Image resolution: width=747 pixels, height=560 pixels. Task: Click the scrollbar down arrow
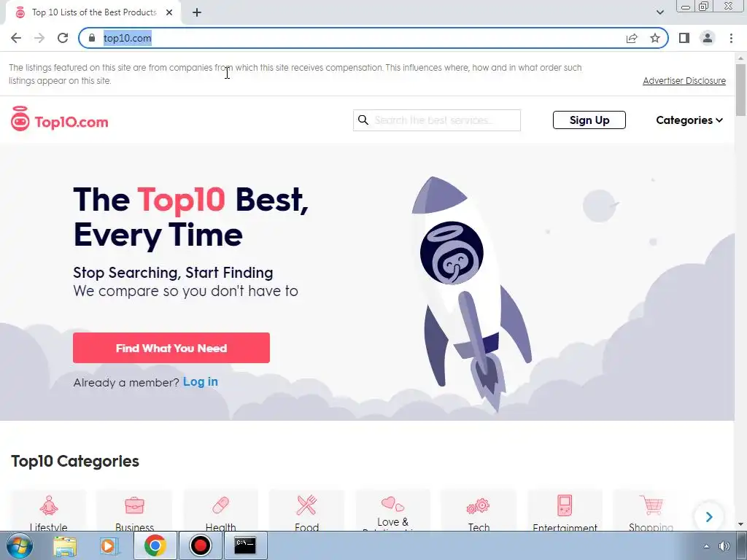pos(741,525)
